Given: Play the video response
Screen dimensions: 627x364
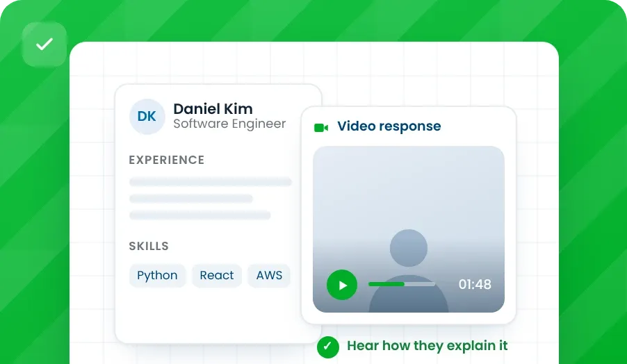Looking at the screenshot, I should click(342, 285).
